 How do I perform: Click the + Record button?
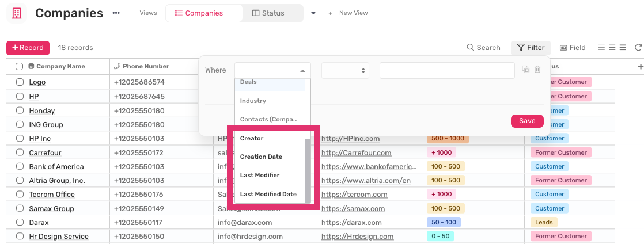[28, 48]
